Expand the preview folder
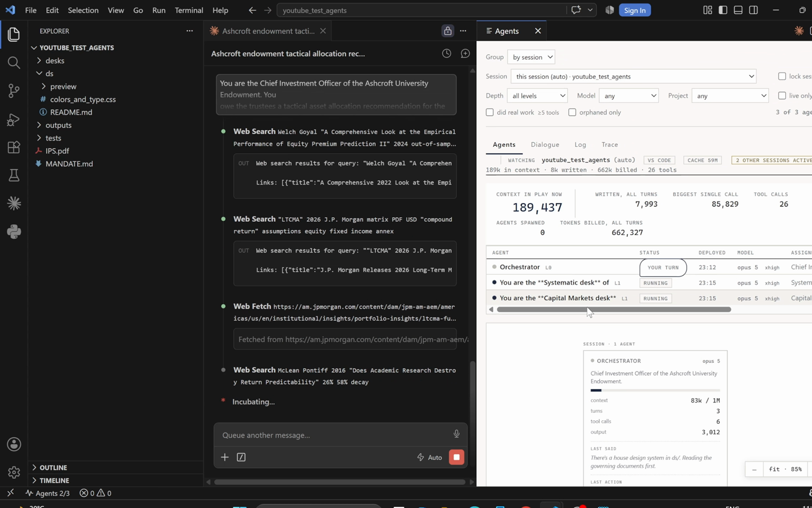Screen dimensions: 812x508 (x=116, y=86)
